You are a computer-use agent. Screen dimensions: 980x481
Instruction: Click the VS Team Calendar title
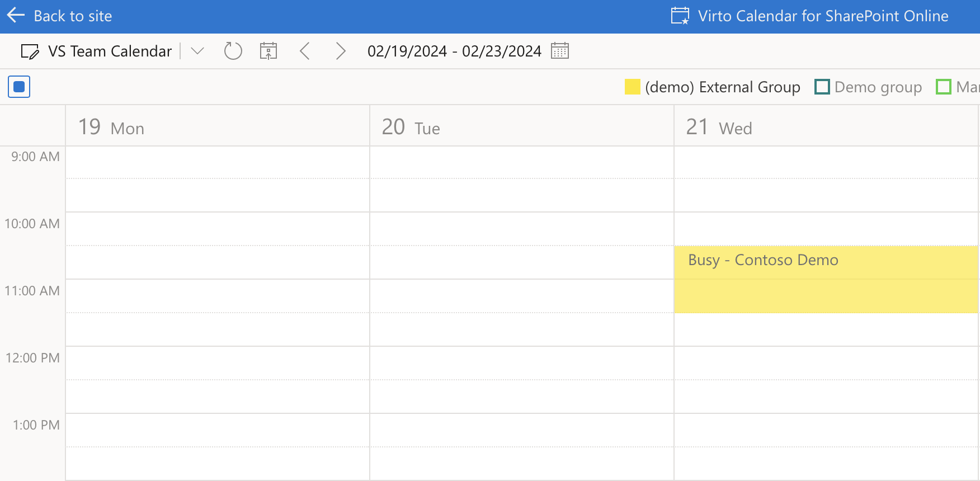click(109, 51)
